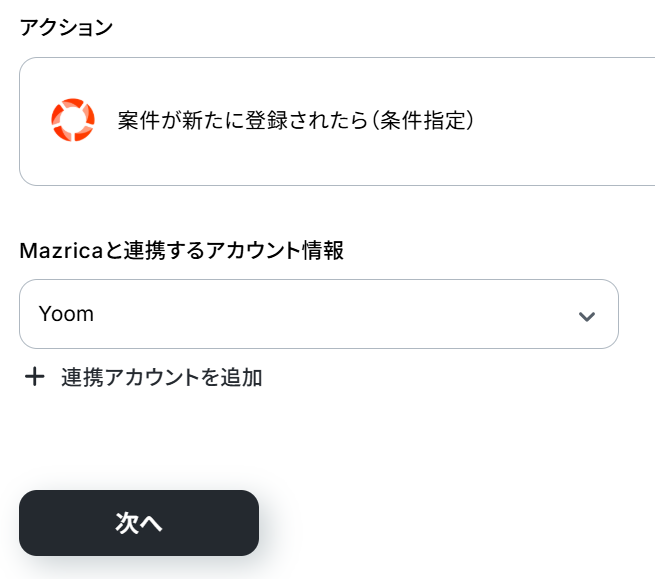Click the 連携アカウントを追加 link
The width and height of the screenshot is (655, 579).
[x=160, y=377]
